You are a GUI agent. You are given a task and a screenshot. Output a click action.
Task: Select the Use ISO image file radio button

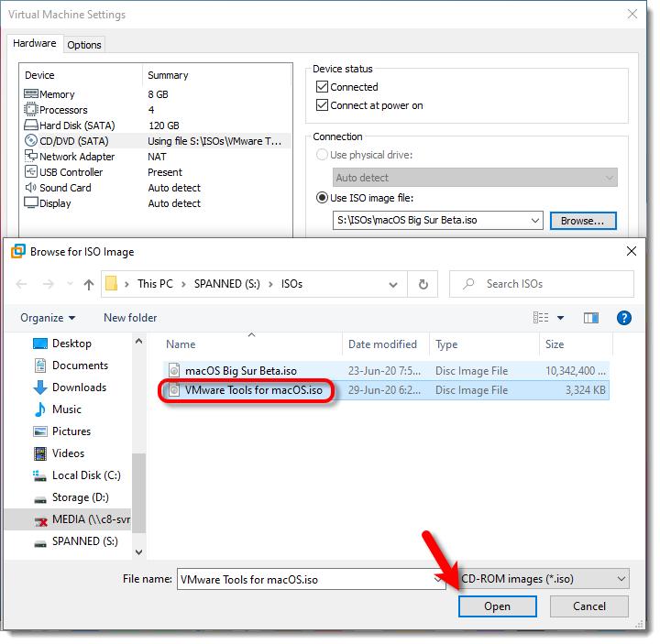pos(323,198)
